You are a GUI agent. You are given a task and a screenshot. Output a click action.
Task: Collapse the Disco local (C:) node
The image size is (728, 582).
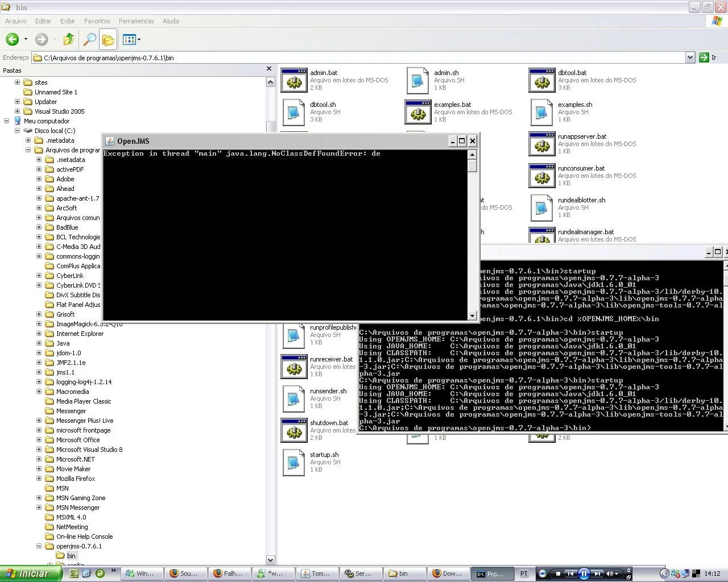click(17, 131)
